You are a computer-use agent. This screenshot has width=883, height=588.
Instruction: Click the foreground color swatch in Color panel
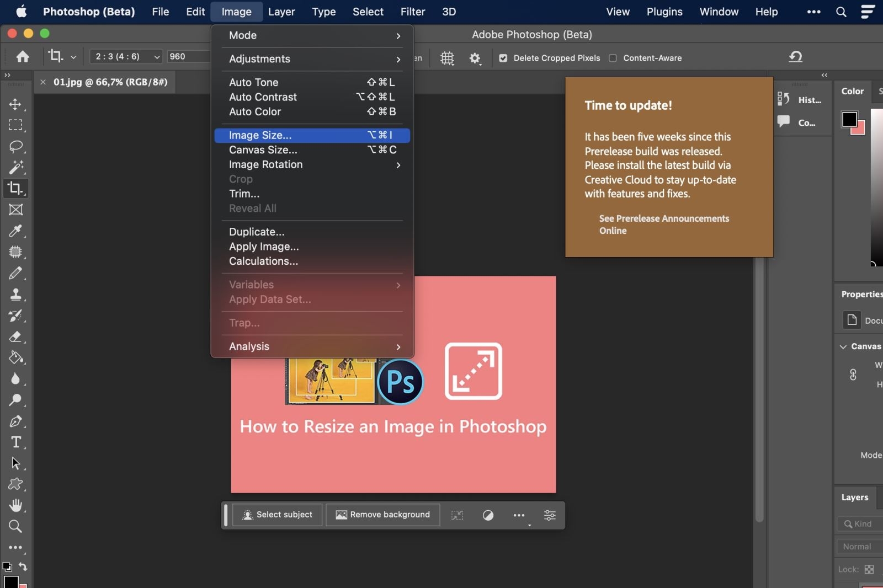(x=849, y=119)
